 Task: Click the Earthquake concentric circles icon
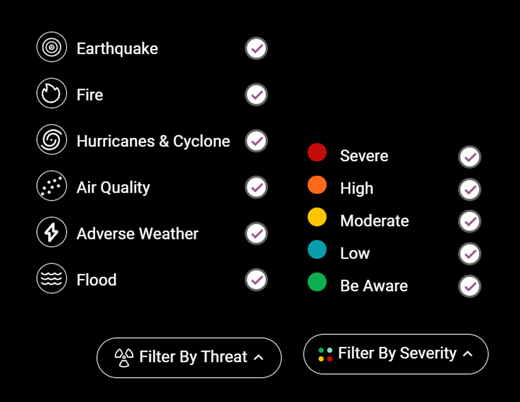tap(52, 47)
